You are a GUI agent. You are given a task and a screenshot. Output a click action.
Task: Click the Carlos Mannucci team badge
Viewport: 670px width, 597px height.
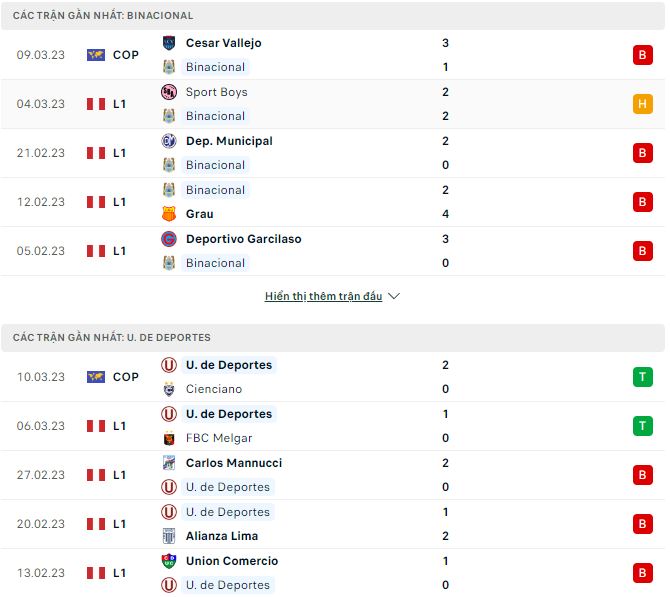coord(169,463)
